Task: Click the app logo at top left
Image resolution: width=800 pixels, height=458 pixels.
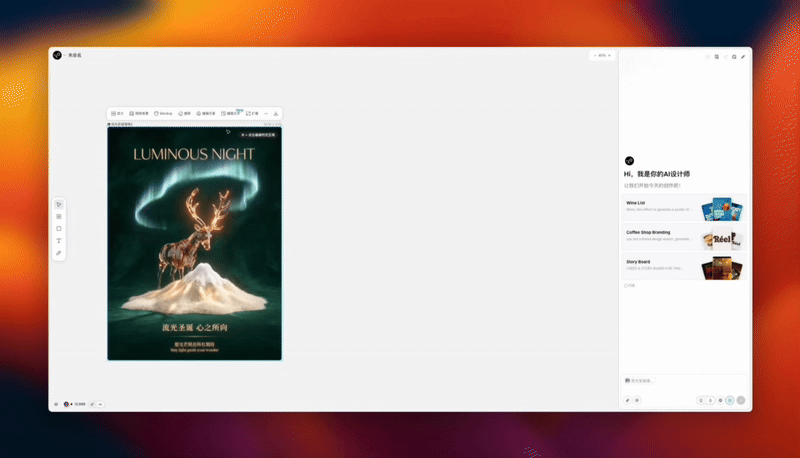Action: (x=58, y=55)
